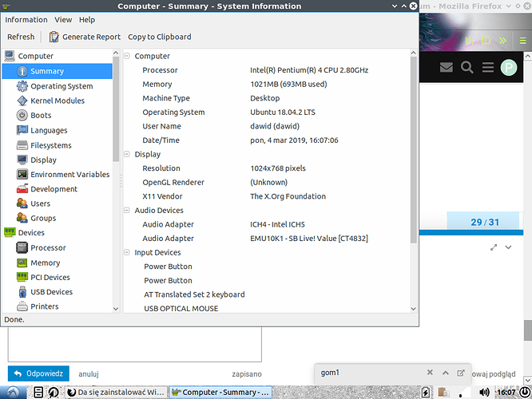Collapse the Display section in the details pane

pyautogui.click(x=127, y=154)
